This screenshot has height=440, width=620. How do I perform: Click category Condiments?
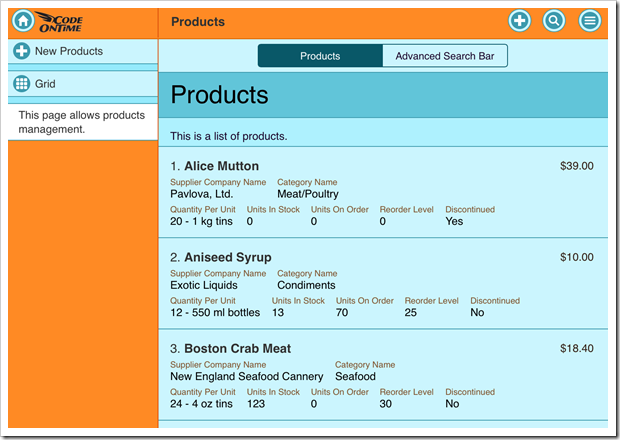coord(306,285)
